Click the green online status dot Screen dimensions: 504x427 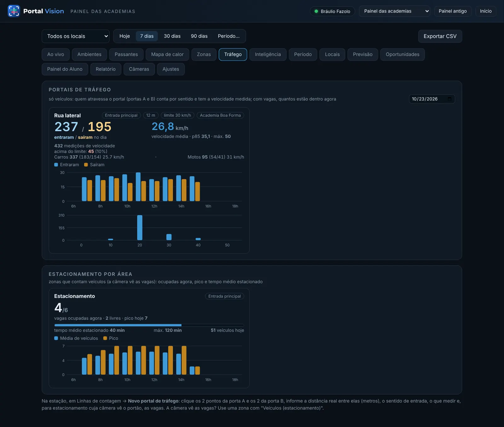316,11
